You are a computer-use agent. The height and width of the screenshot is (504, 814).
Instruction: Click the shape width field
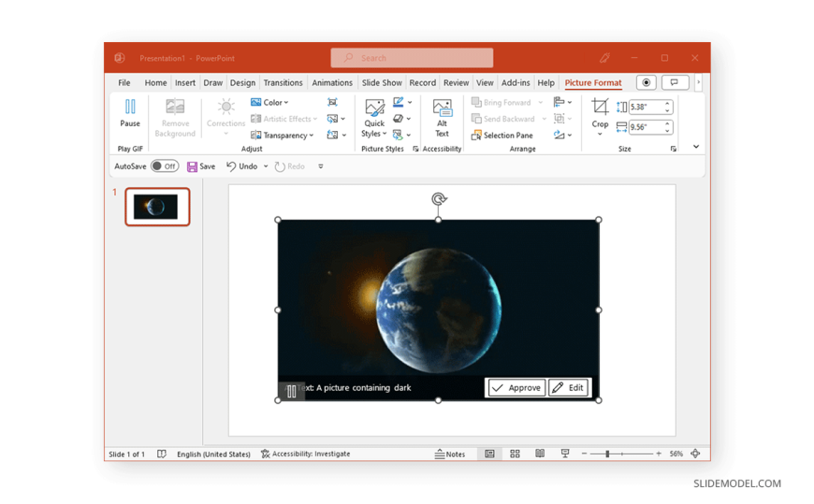[646, 127]
